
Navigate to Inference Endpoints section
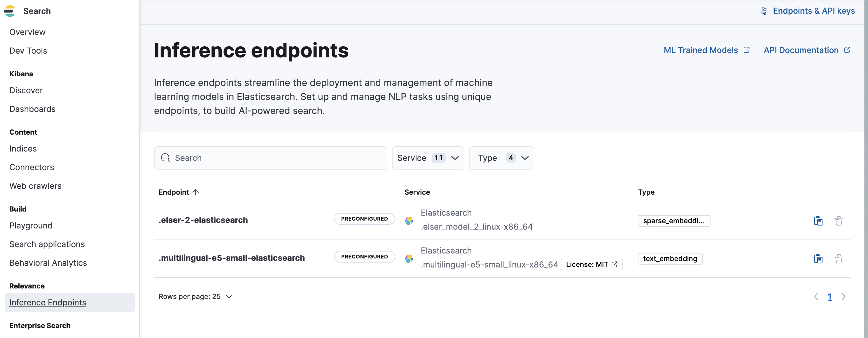(48, 302)
